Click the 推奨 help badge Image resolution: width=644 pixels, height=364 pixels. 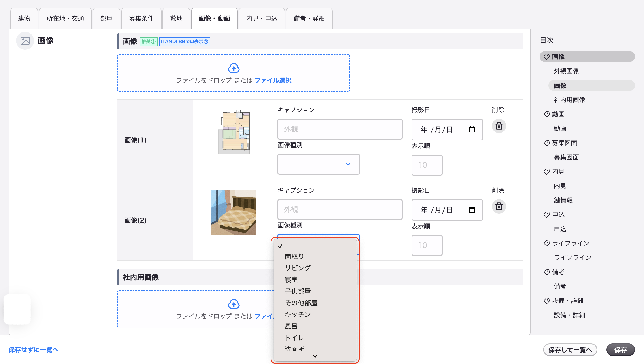pos(149,42)
